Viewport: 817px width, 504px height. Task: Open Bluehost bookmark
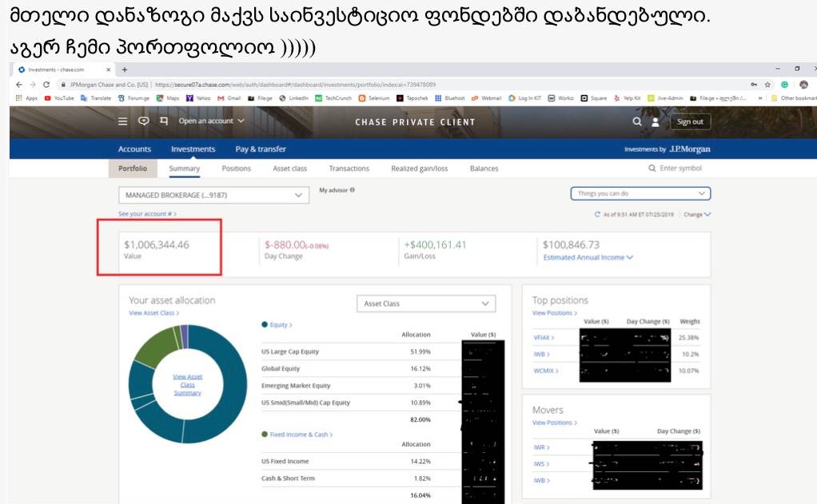pos(449,98)
